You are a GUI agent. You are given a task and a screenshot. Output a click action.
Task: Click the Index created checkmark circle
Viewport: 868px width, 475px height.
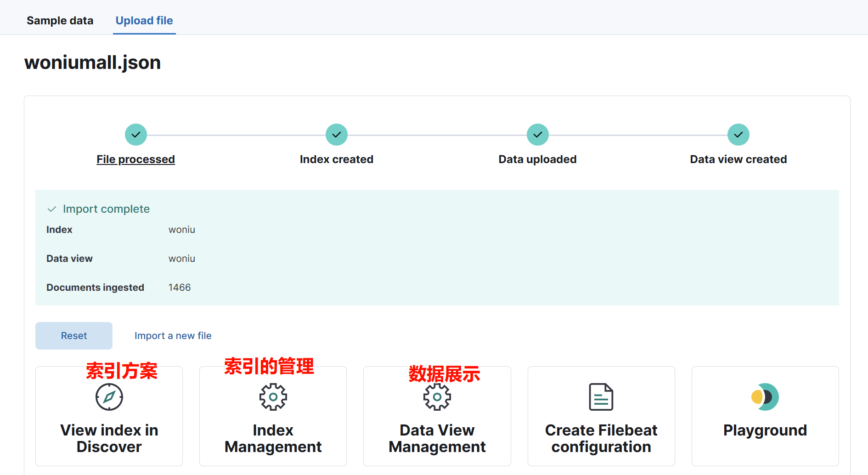[x=337, y=135]
